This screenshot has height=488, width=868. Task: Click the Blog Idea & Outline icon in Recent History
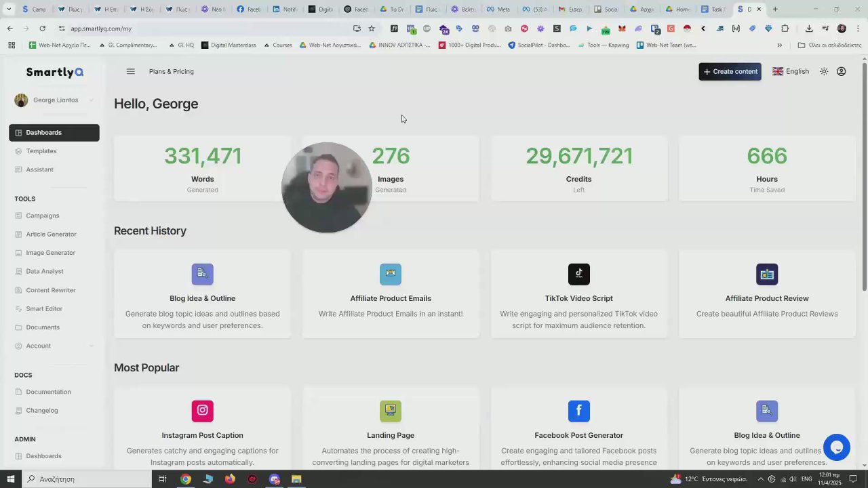point(203,274)
